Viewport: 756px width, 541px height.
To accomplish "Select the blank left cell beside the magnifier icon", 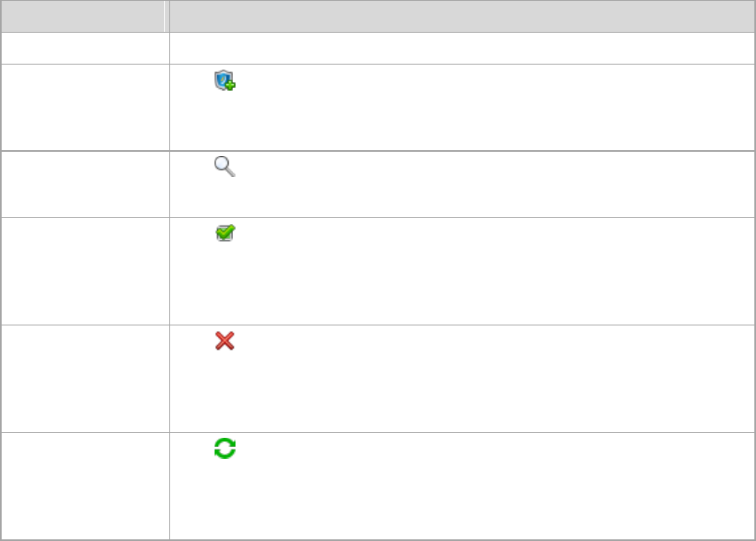I will coord(84,185).
